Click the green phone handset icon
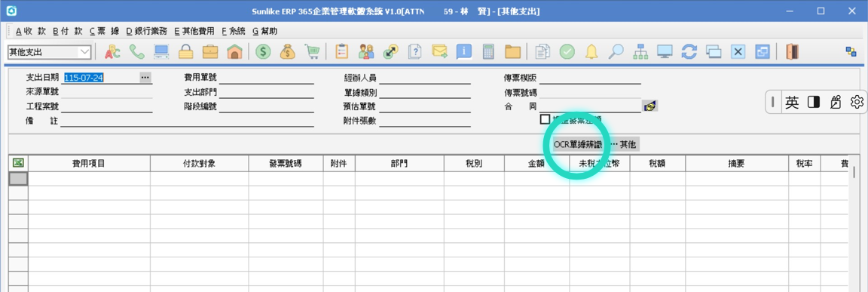Screen dimensions: 868x292 pyautogui.click(x=136, y=51)
